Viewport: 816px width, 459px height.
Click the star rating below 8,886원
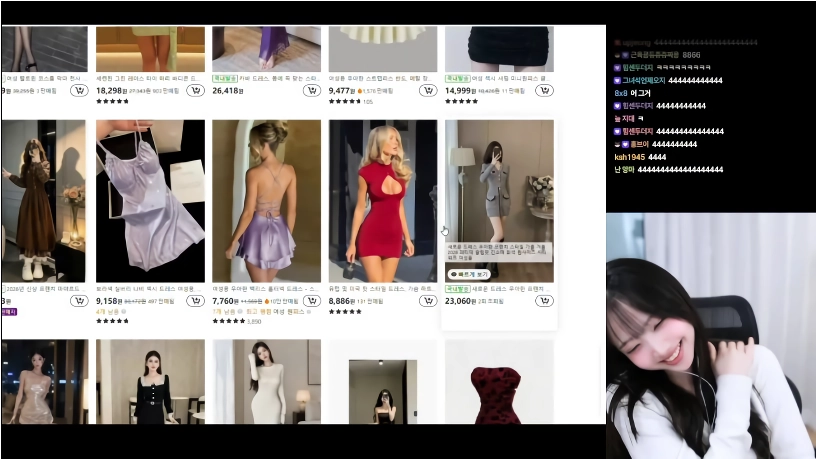[x=345, y=312]
